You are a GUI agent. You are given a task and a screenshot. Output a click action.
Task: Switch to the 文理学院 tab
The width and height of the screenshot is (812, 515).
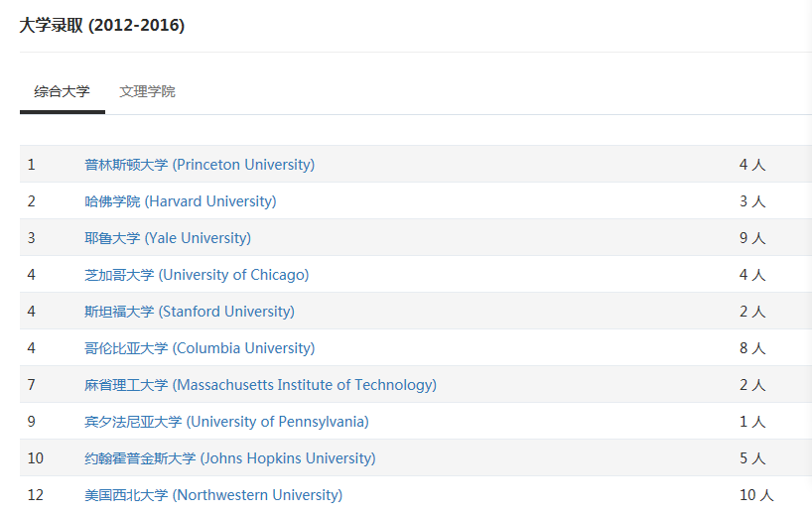(x=148, y=92)
